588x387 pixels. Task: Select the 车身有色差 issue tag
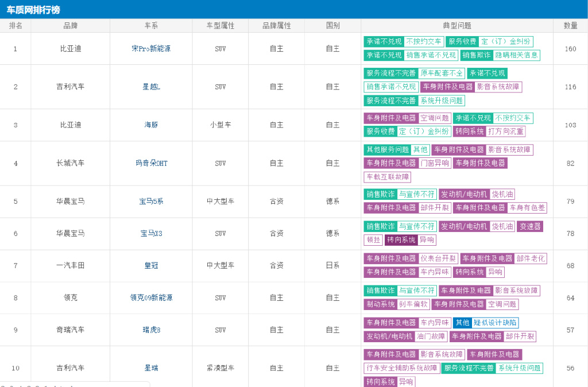click(x=527, y=208)
